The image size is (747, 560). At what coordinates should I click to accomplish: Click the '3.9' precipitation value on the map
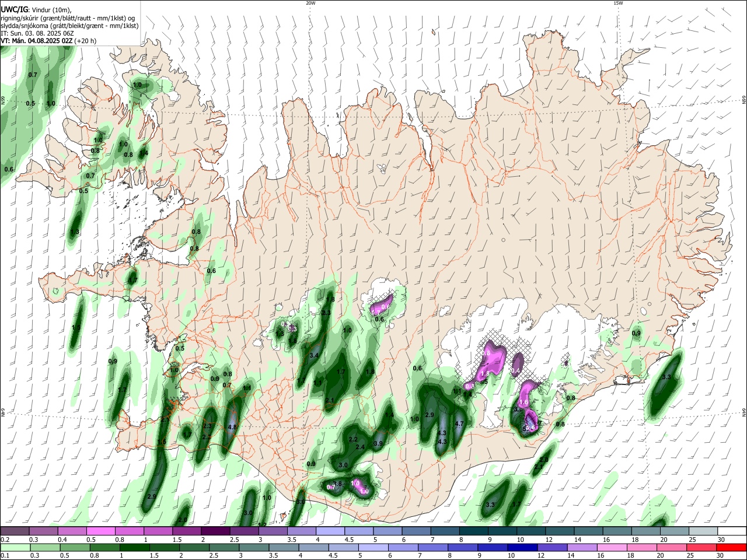click(x=378, y=444)
